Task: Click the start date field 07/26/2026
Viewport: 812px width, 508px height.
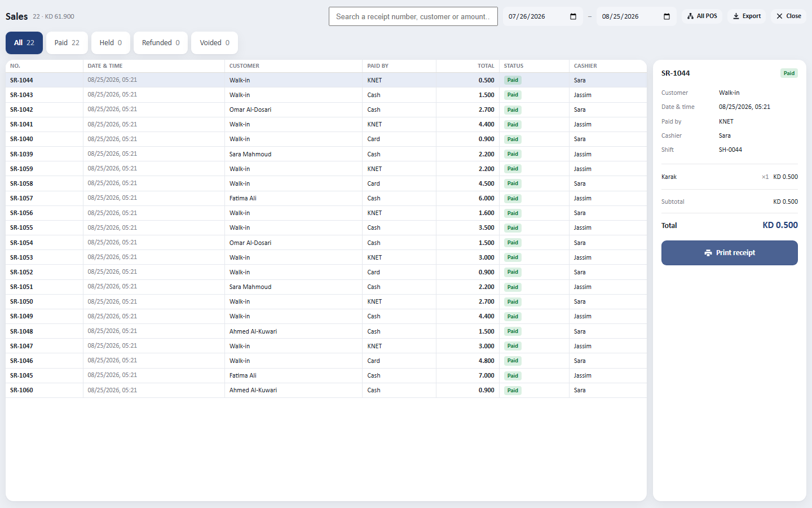Action: [542, 16]
